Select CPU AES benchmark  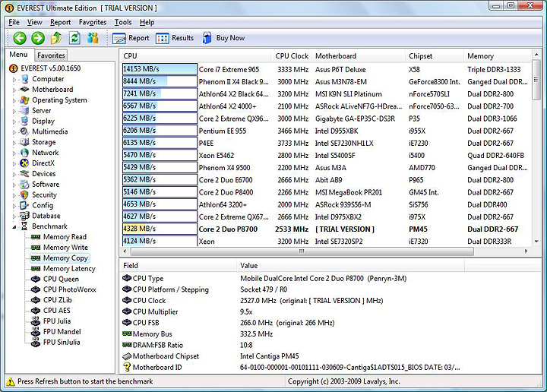[x=56, y=311]
